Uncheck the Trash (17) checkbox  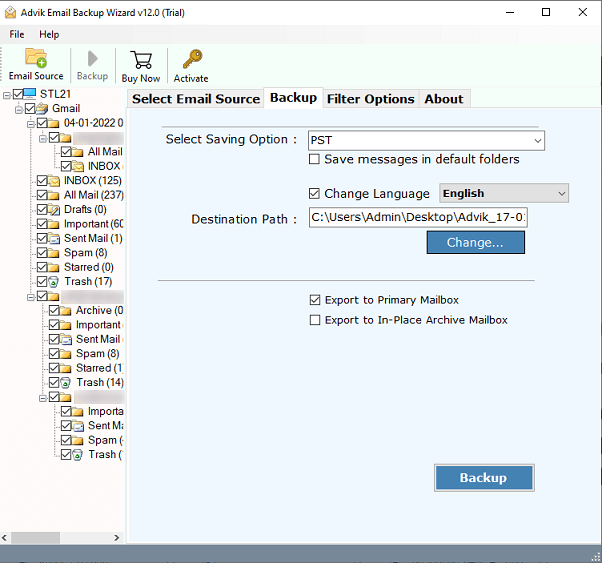(42, 282)
